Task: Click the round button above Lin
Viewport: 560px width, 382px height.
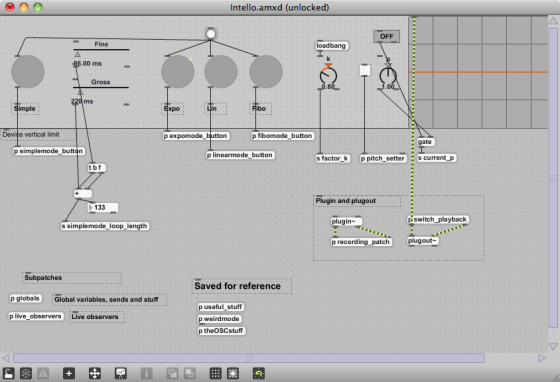Action: coord(221,72)
